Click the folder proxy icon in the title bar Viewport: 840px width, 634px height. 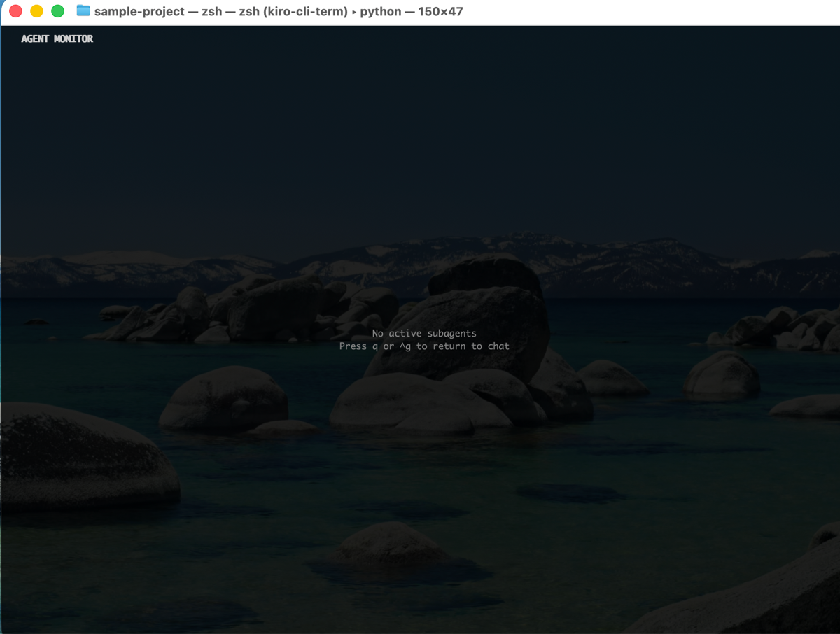[x=82, y=11]
